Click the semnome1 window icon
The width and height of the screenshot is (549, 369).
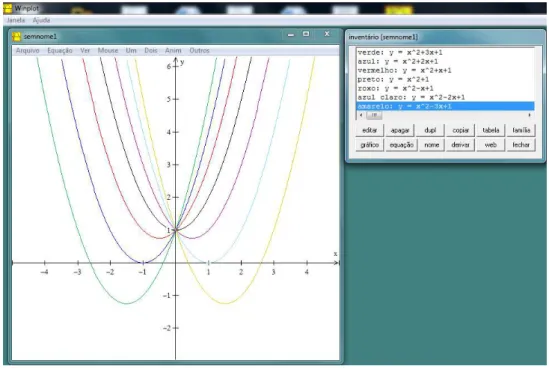(16, 36)
